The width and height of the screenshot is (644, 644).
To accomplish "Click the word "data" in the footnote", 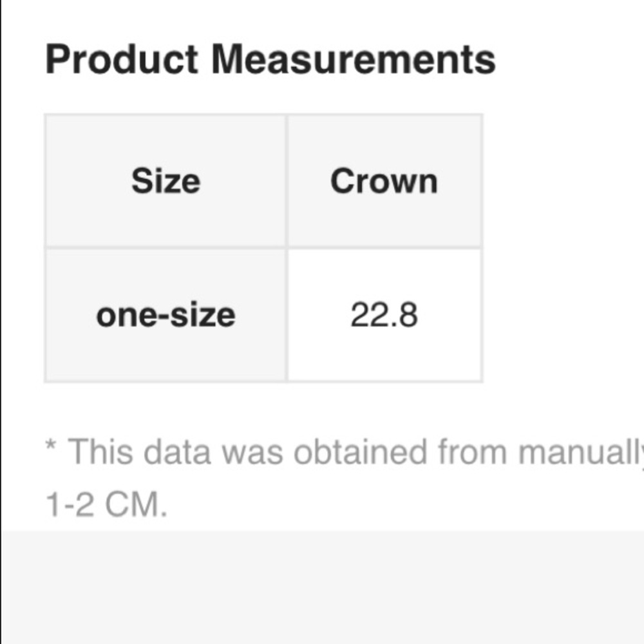I will point(177,452).
